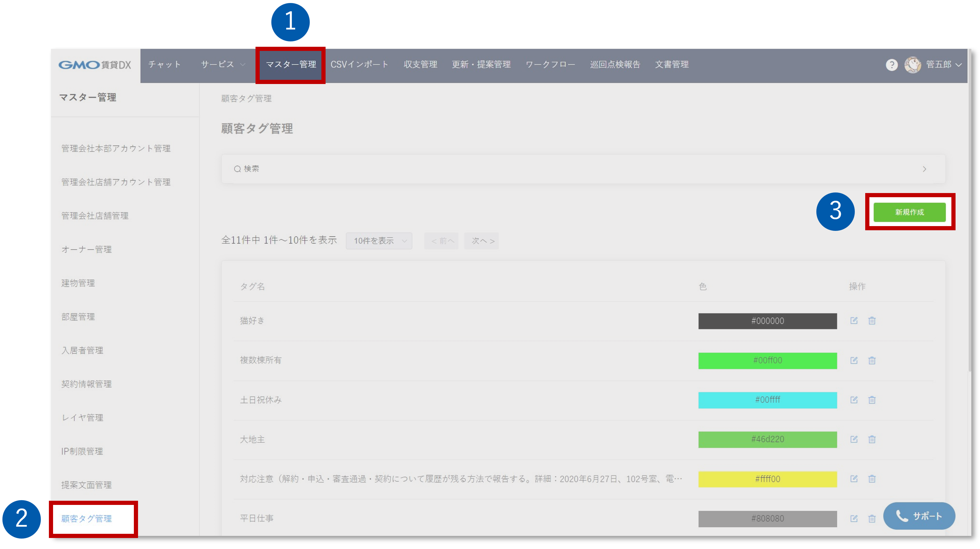Screen dimensions: 980x549
Task: Click the 新規作成 button
Action: pos(909,212)
